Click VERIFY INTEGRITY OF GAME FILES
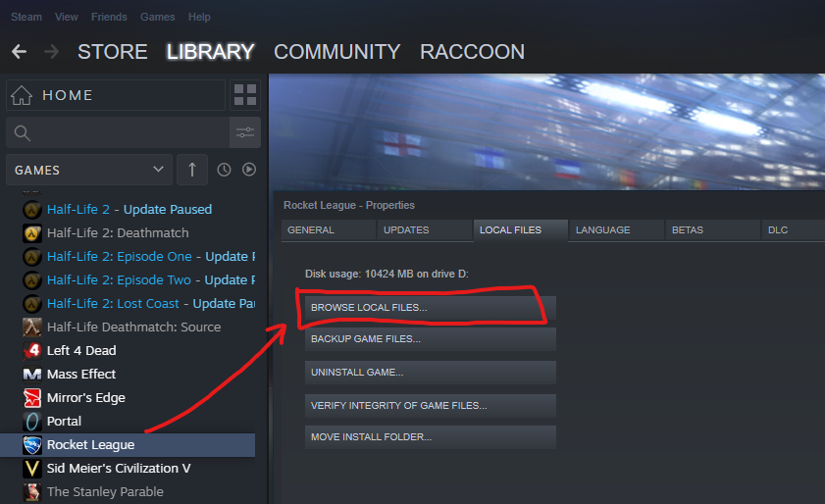 coord(431,406)
